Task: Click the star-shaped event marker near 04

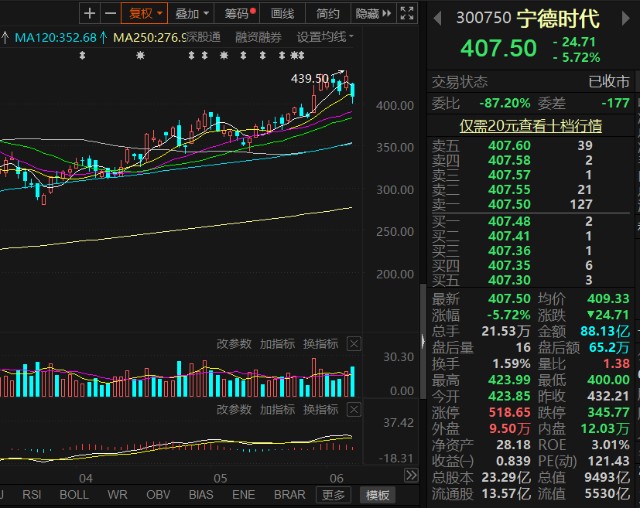Action: coord(140,55)
